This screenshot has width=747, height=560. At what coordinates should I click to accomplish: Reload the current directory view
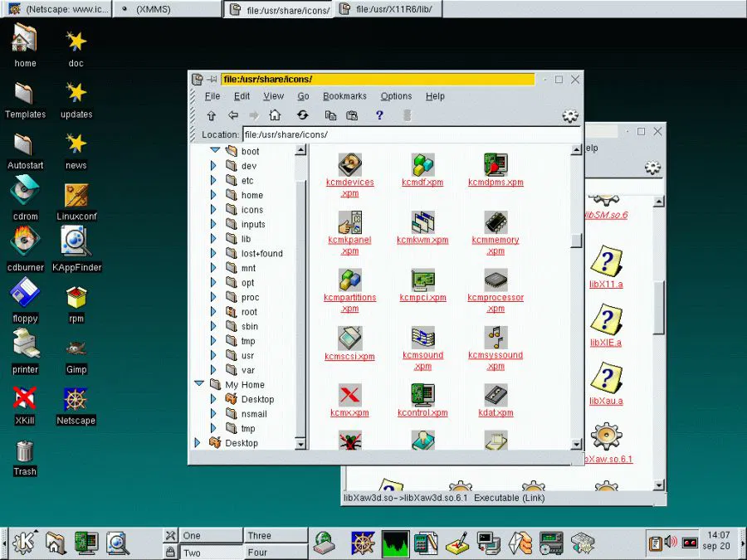(x=302, y=116)
